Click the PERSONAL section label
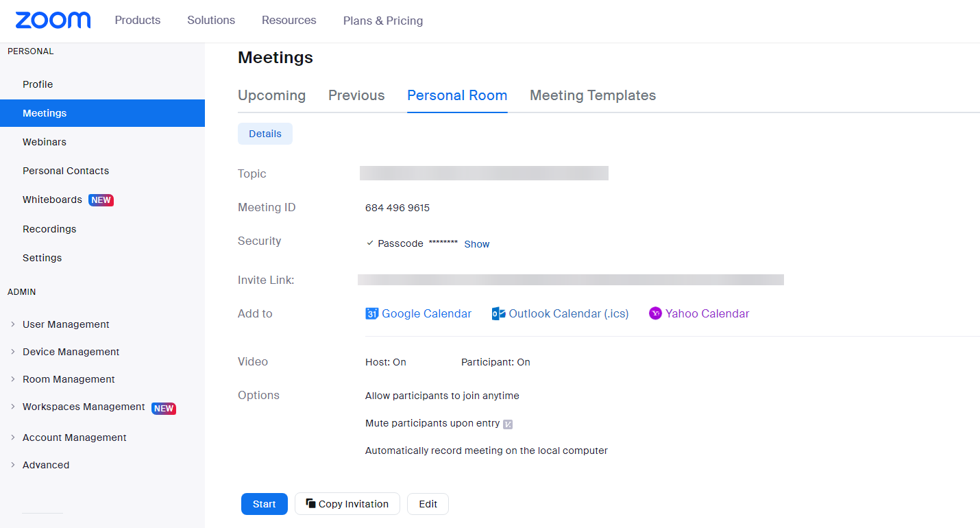Screen dimensions: 980x528 (x=31, y=51)
